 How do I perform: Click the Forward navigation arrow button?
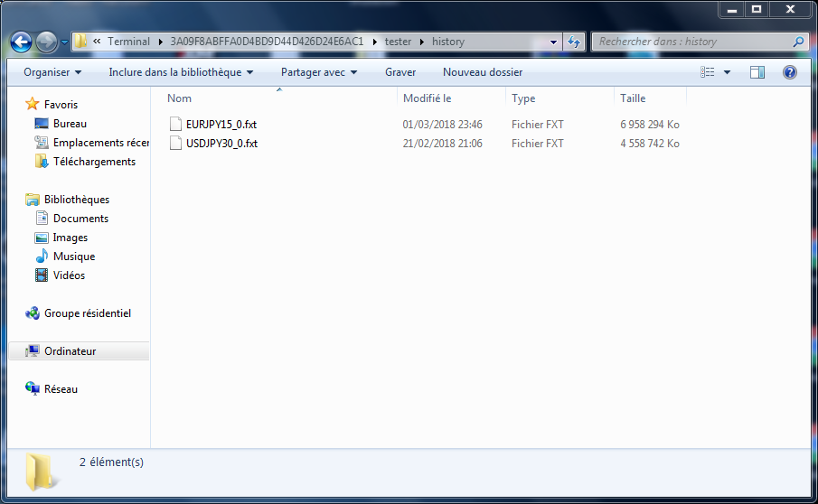click(47, 42)
